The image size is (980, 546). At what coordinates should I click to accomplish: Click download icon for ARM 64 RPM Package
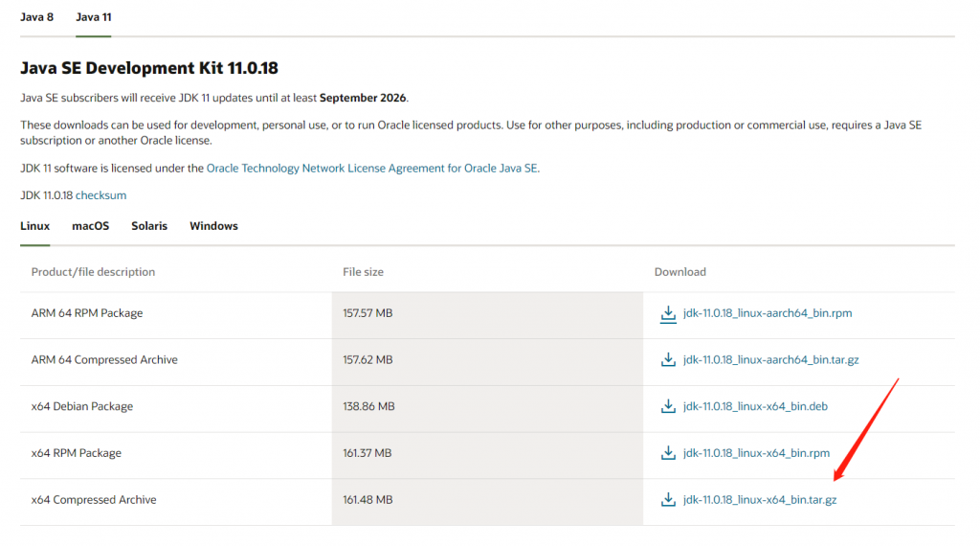[668, 313]
